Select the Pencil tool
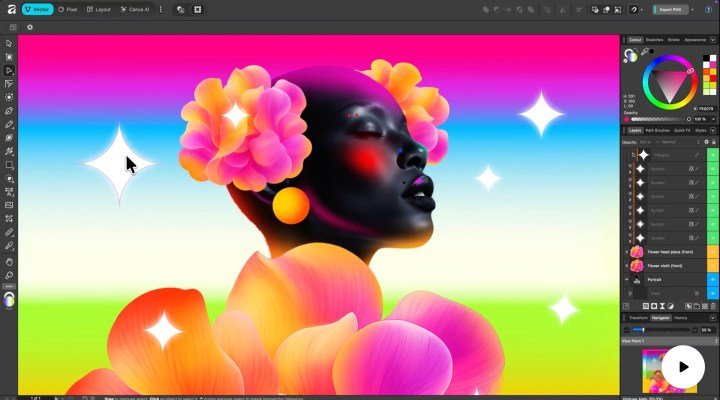This screenshot has height=400, width=720. pyautogui.click(x=9, y=124)
